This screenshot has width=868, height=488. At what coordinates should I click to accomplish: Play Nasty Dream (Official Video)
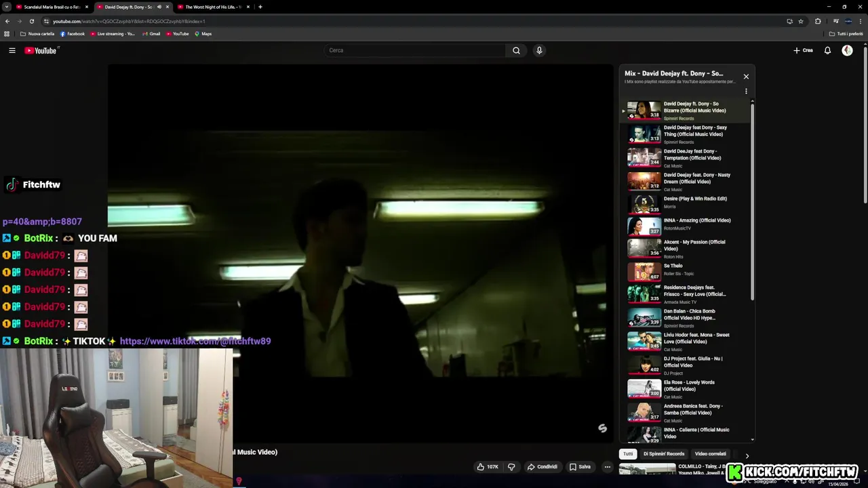685,182
